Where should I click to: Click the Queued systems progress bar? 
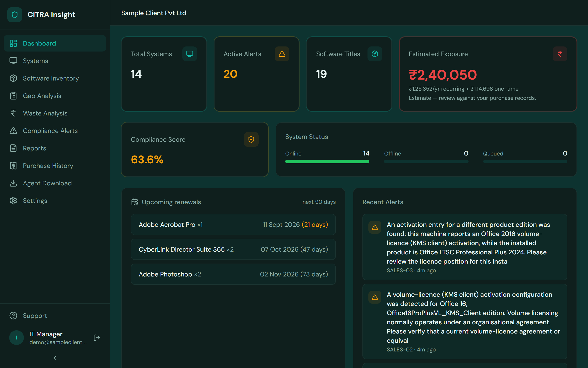click(x=525, y=161)
